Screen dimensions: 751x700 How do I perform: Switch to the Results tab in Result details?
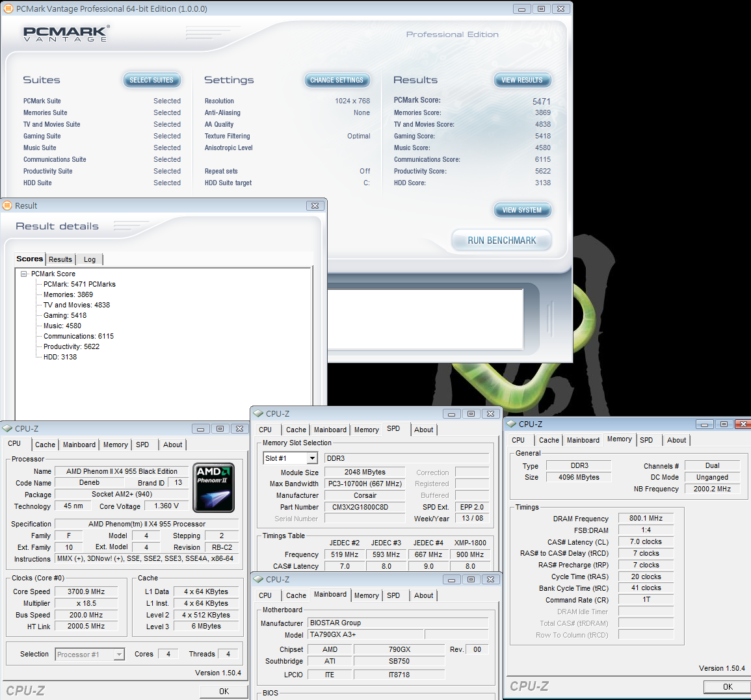(60, 259)
